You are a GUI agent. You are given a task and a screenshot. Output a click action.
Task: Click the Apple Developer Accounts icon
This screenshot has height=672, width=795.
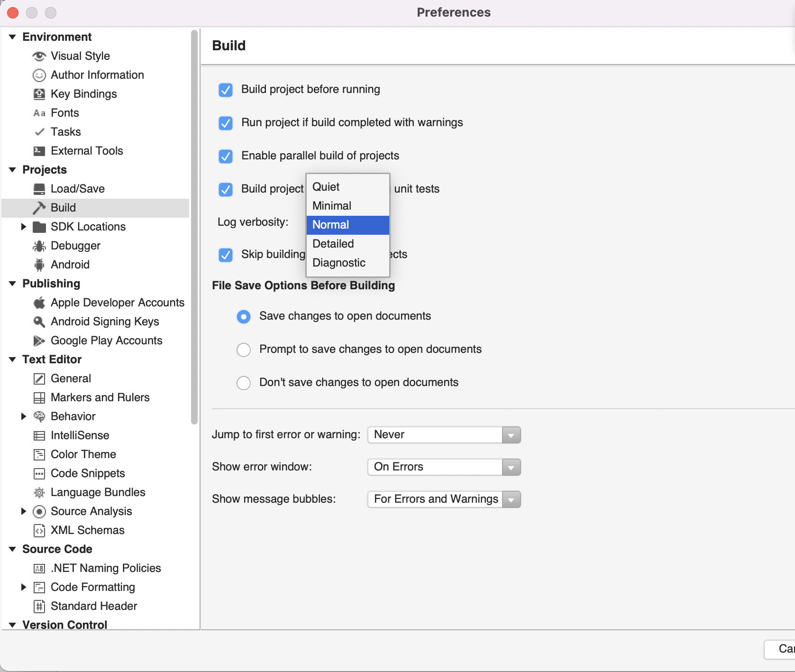[x=39, y=303]
